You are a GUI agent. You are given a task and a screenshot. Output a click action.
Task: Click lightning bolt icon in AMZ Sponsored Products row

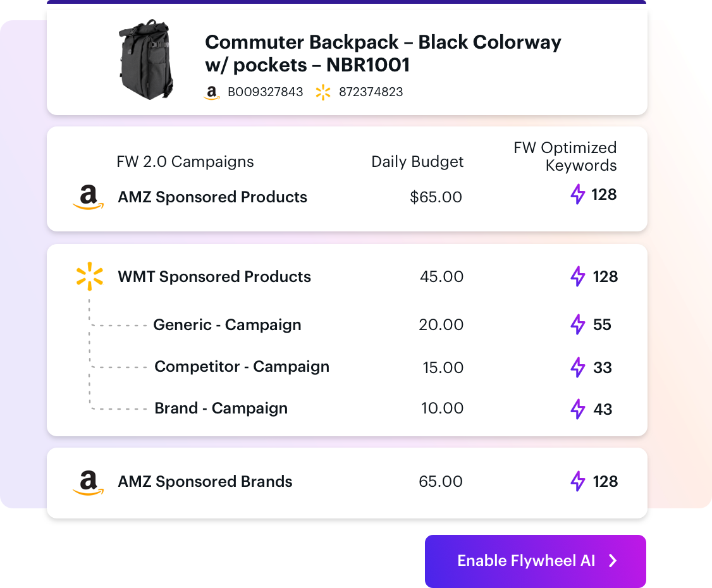click(577, 194)
